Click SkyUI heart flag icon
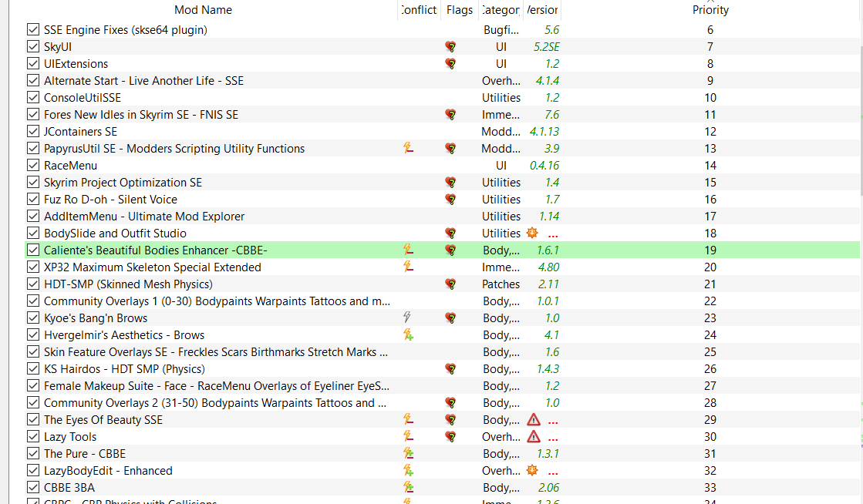 450,47
